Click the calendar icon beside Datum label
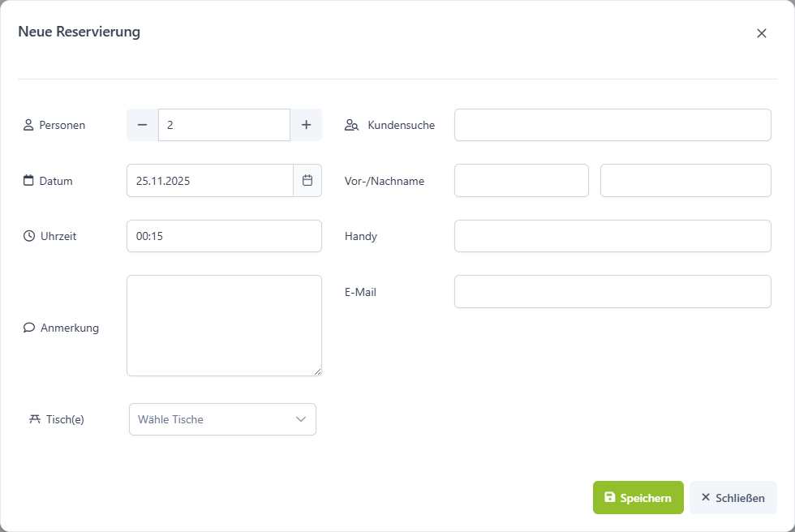The image size is (795, 532). coord(28,180)
